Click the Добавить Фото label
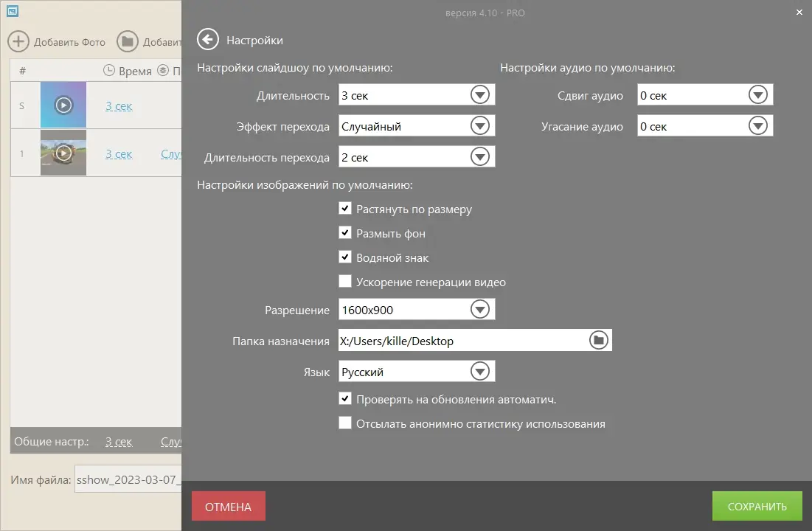812x531 pixels. (69, 42)
